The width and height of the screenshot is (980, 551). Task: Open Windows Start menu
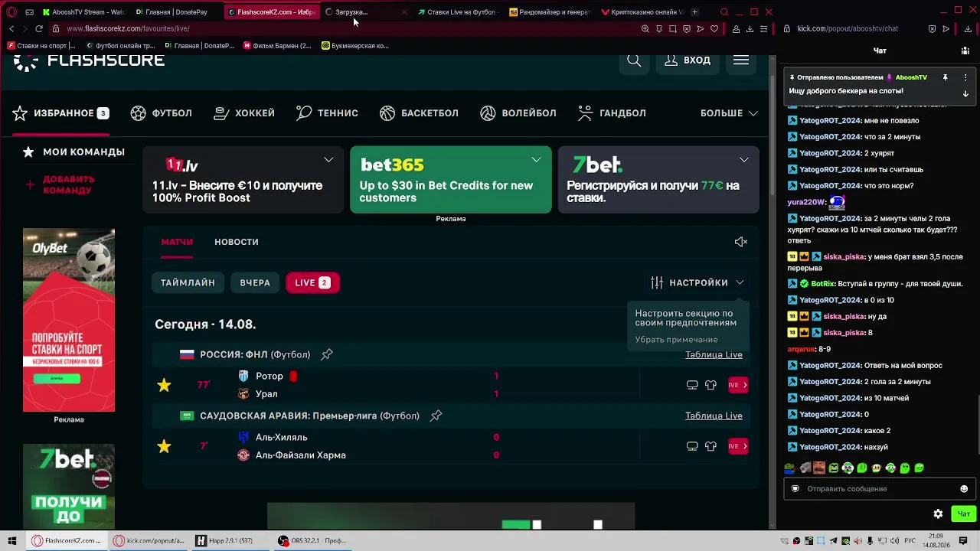click(12, 540)
